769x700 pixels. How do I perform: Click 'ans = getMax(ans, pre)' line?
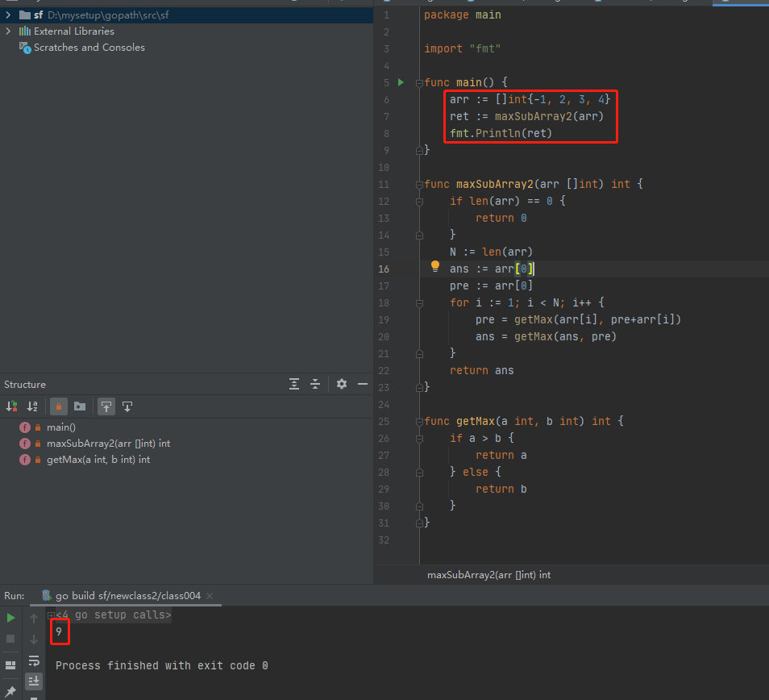pos(546,336)
